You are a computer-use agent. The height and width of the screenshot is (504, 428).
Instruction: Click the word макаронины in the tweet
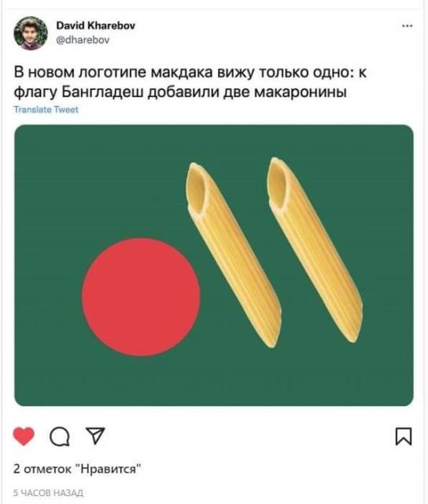[301, 93]
